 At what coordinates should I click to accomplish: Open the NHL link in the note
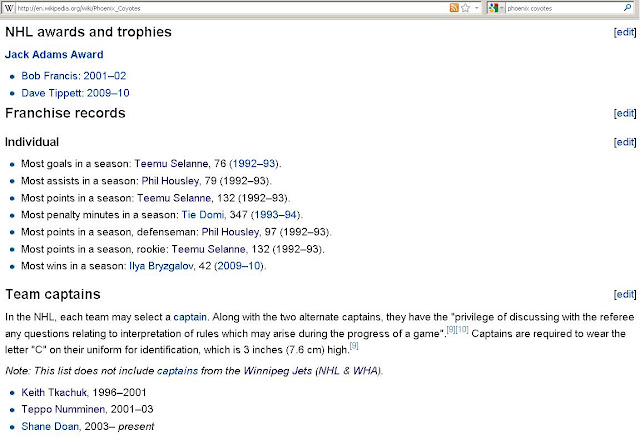pos(329,371)
